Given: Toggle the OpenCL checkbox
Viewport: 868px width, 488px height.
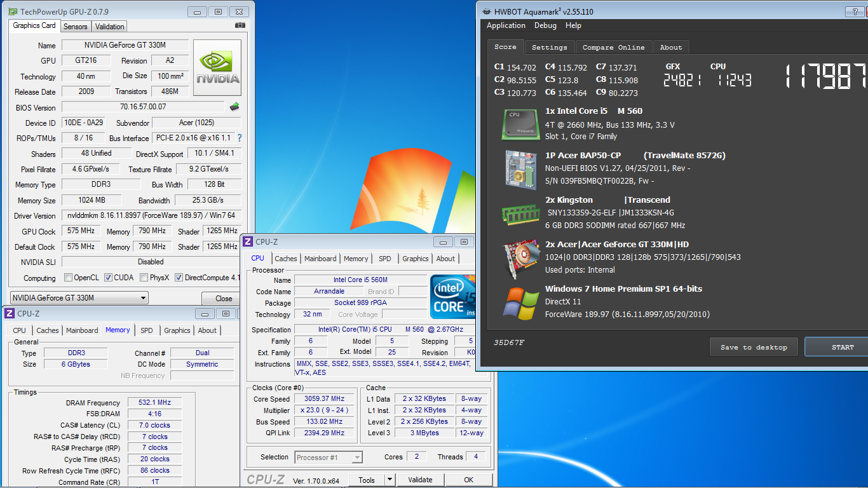Looking at the screenshot, I should (x=69, y=278).
